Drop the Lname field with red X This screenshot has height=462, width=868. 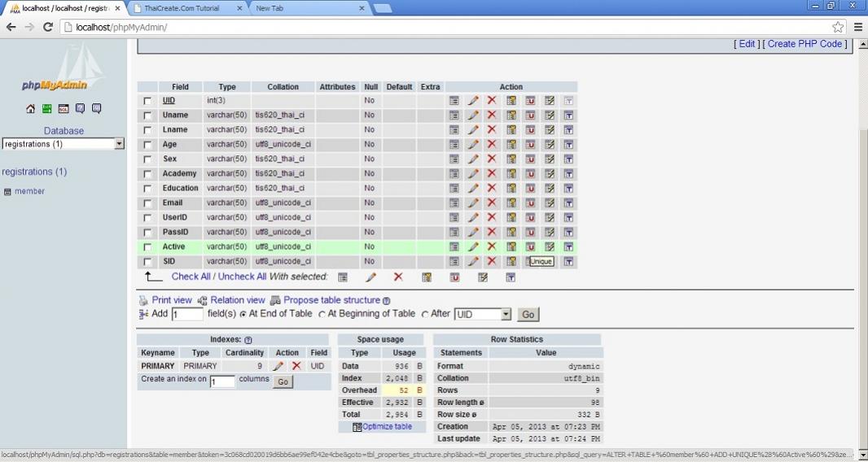pyautogui.click(x=492, y=129)
